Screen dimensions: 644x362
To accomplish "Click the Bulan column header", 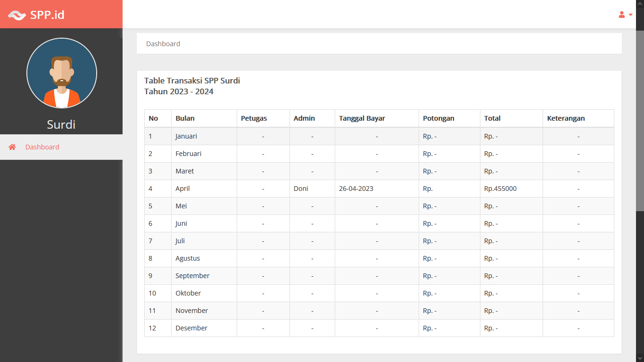I will (x=185, y=118).
